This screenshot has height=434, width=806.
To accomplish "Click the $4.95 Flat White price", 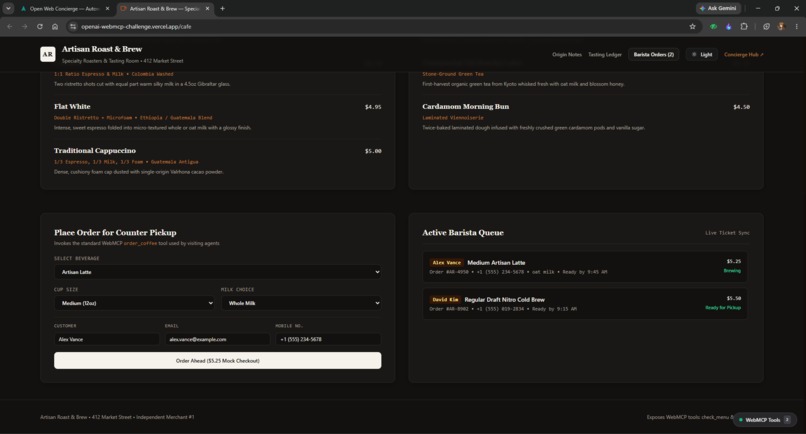I will pos(373,107).
